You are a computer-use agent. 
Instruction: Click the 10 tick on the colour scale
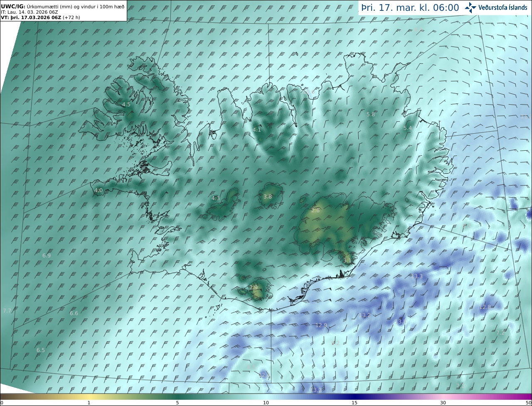pos(266,403)
